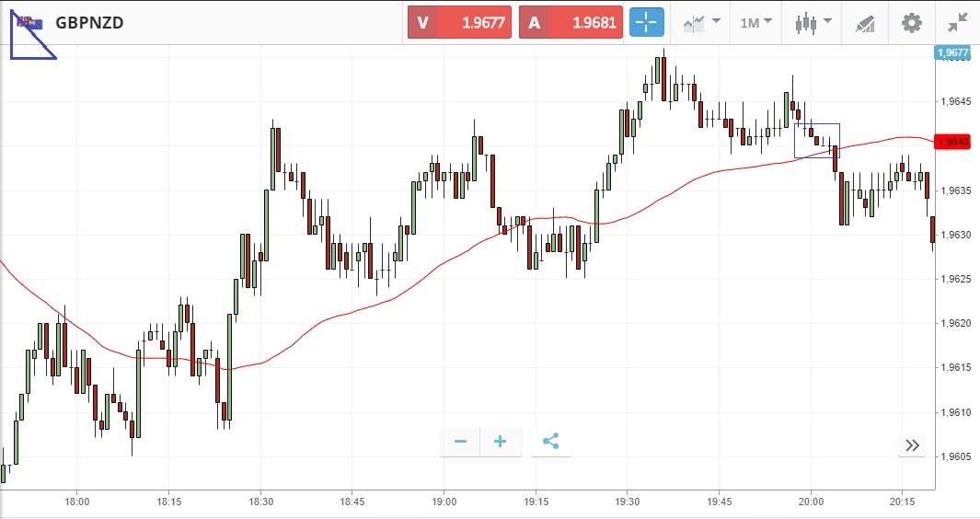Viewport: 980px width, 519px height.
Task: Open chart settings gear icon
Action: click(911, 23)
